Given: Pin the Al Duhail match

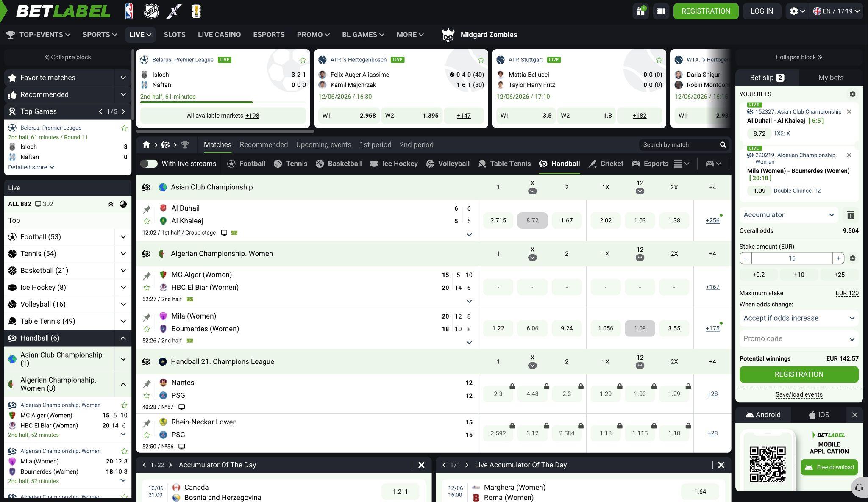Looking at the screenshot, I should (x=147, y=209).
